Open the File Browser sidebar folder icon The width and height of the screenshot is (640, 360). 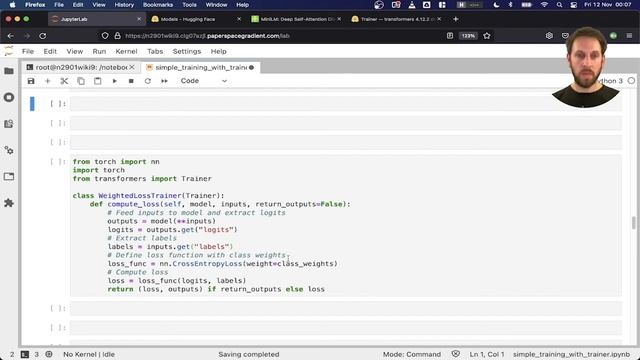click(9, 71)
